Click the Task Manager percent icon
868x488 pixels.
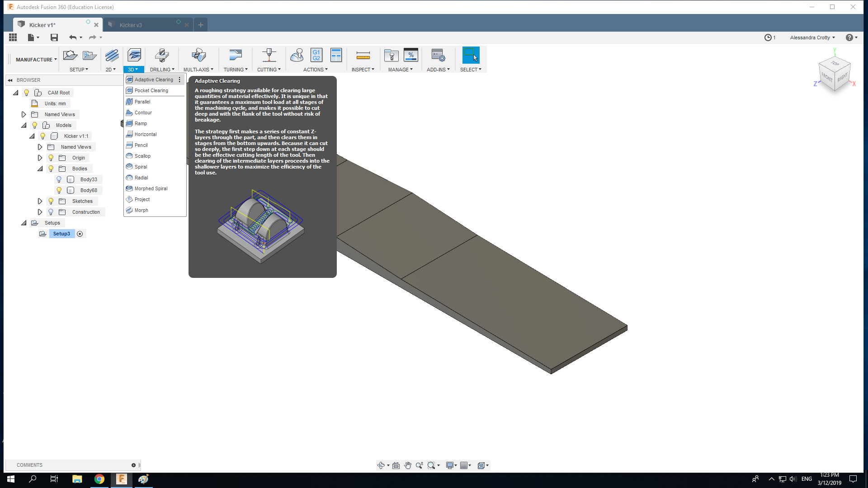point(411,56)
